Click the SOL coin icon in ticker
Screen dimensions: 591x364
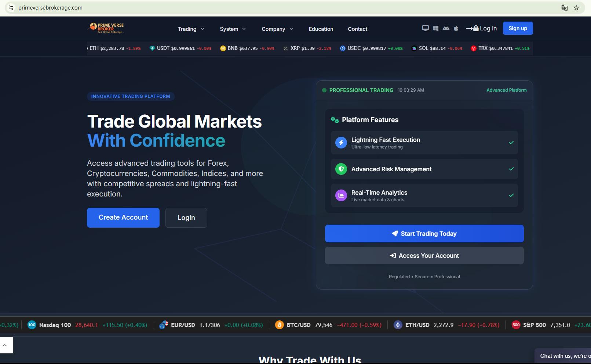414,48
